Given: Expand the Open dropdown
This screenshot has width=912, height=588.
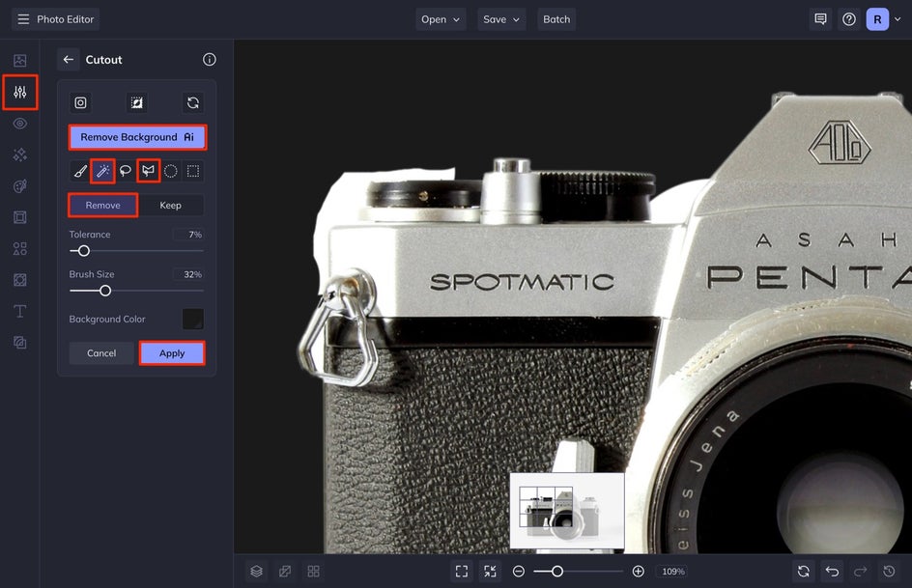Looking at the screenshot, I should click(x=441, y=19).
